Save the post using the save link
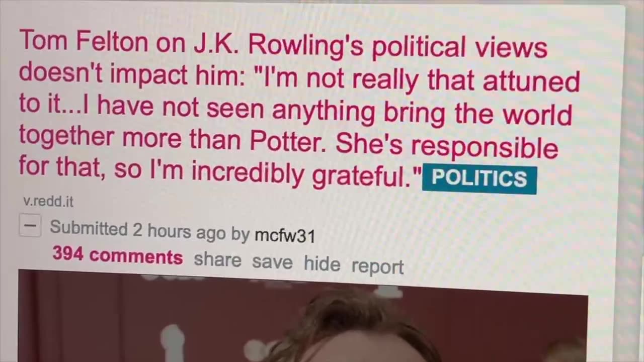The height and width of the screenshot is (362, 644). (x=272, y=262)
